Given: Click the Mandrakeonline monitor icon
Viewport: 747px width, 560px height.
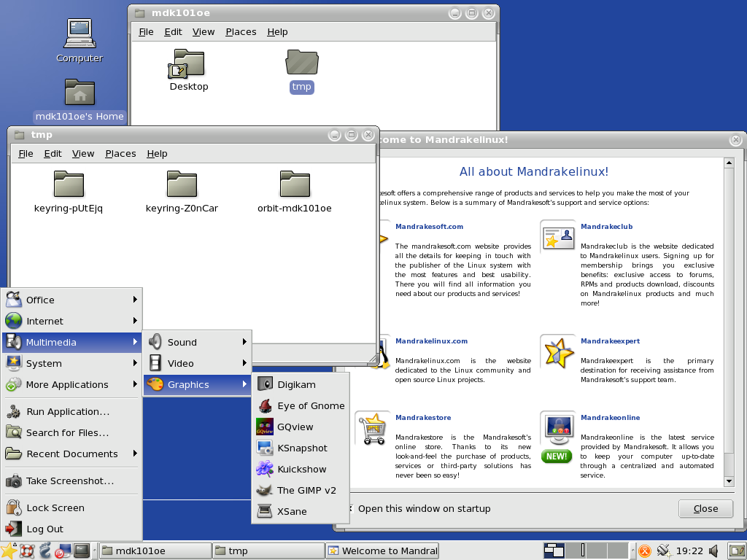Looking at the screenshot, I should pos(558,428).
